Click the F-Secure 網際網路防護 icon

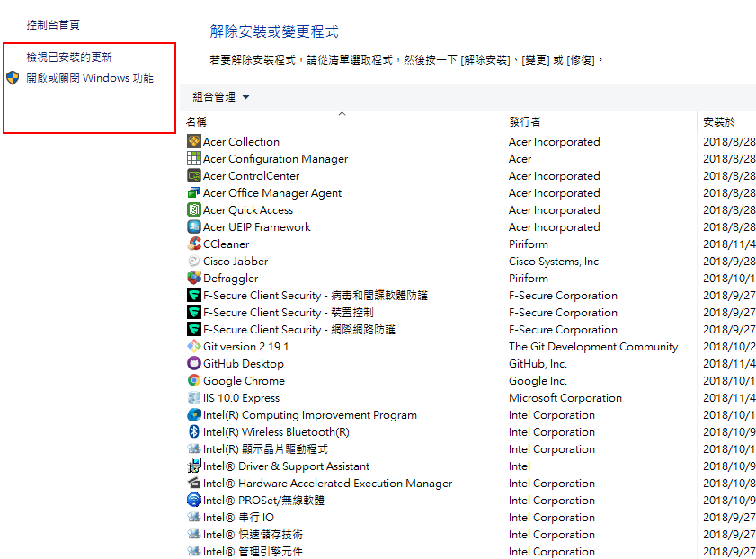(194, 329)
